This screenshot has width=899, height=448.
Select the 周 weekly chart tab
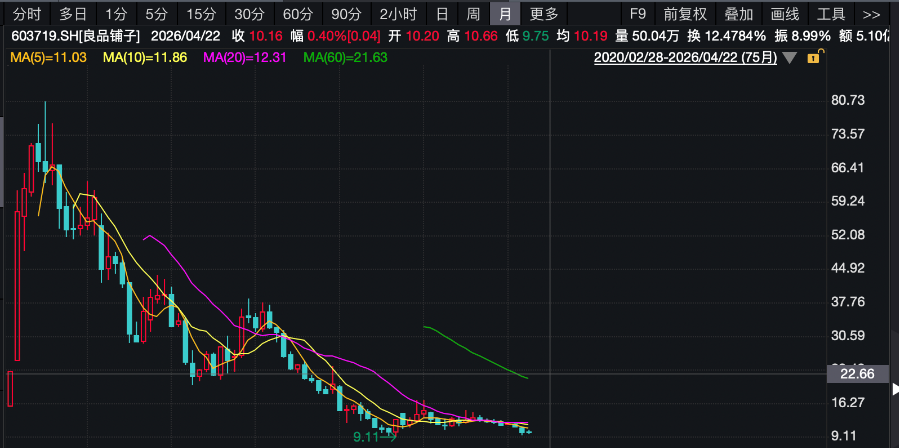[473, 14]
